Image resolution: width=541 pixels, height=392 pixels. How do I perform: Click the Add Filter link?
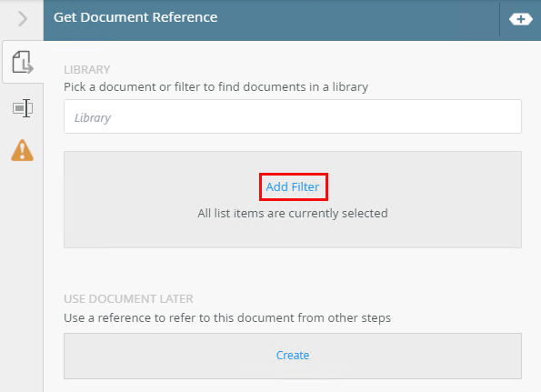(293, 187)
